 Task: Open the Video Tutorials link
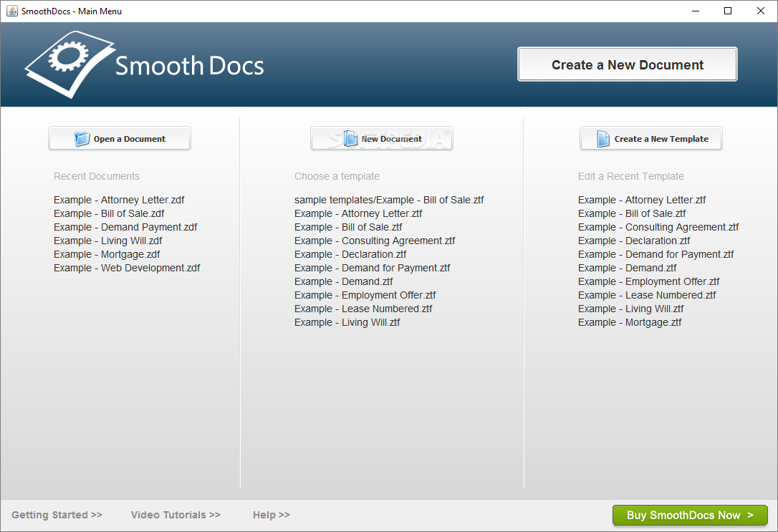pyautogui.click(x=176, y=515)
